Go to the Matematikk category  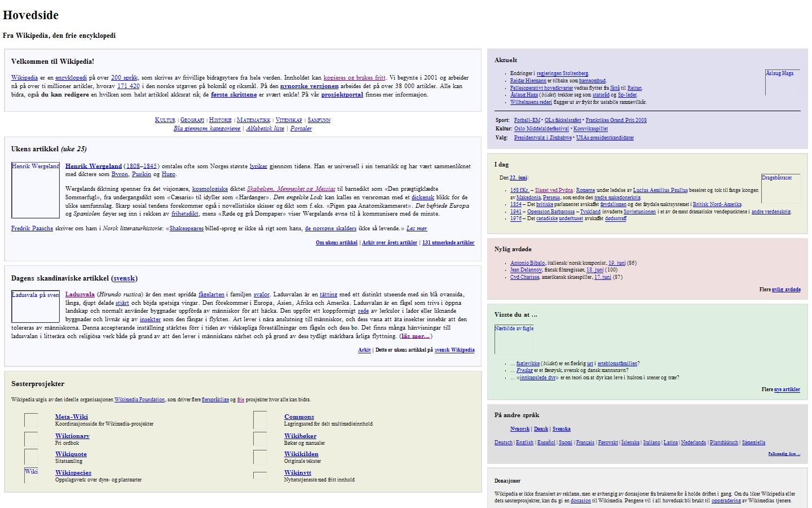point(254,120)
